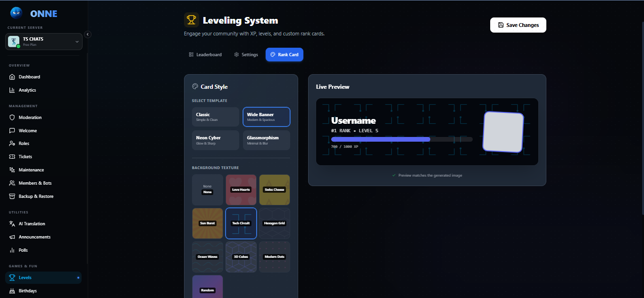This screenshot has width=644, height=298.
Task: Click the Announcements megaphone icon
Action: pyautogui.click(x=12, y=237)
